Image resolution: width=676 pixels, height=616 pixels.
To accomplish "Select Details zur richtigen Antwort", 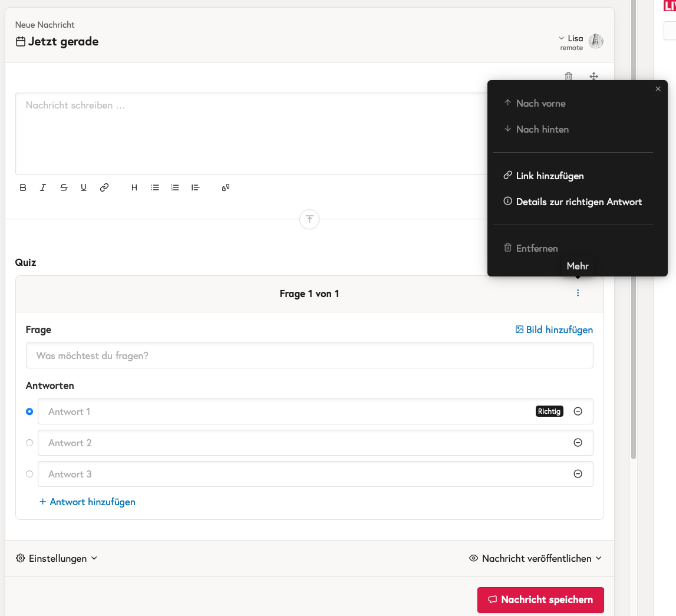I will click(572, 202).
